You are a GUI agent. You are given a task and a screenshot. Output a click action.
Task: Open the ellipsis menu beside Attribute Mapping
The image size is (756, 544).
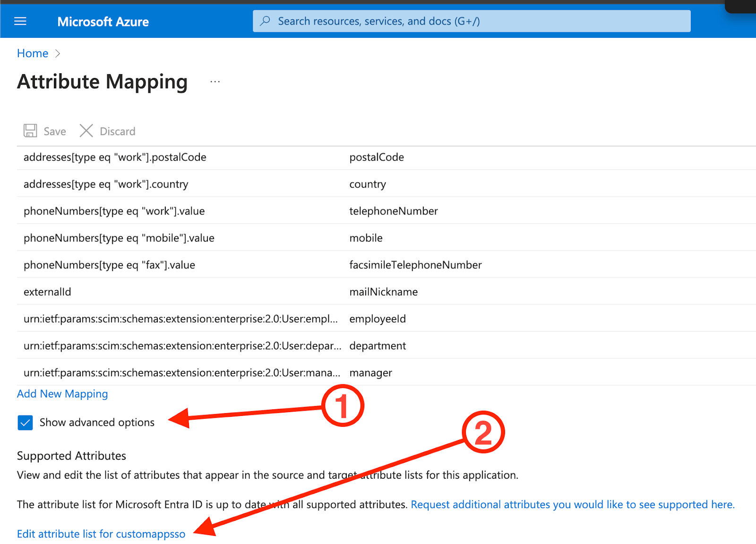click(x=215, y=82)
